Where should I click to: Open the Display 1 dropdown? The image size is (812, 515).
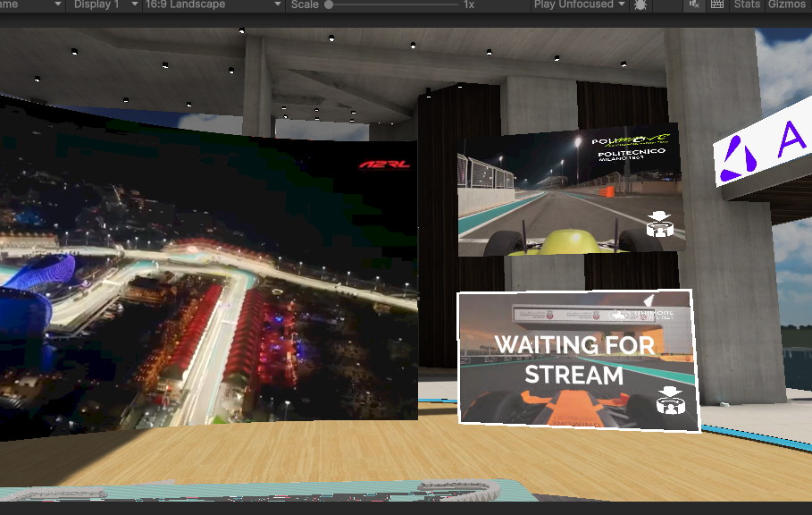(x=105, y=4)
